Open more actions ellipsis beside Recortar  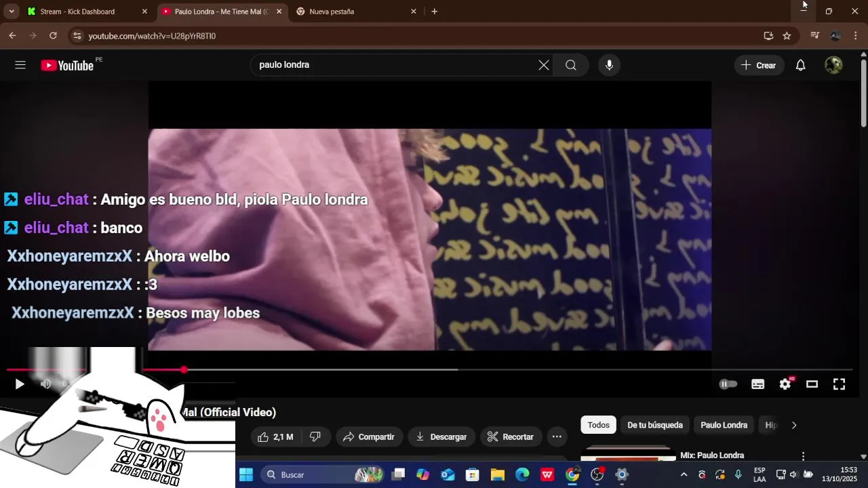(557, 437)
